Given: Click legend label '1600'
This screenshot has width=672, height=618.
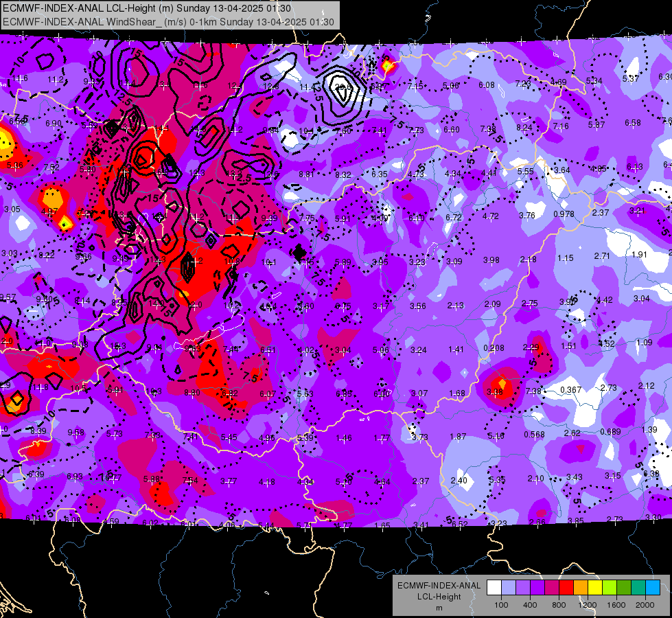Looking at the screenshot, I should coord(616,605).
